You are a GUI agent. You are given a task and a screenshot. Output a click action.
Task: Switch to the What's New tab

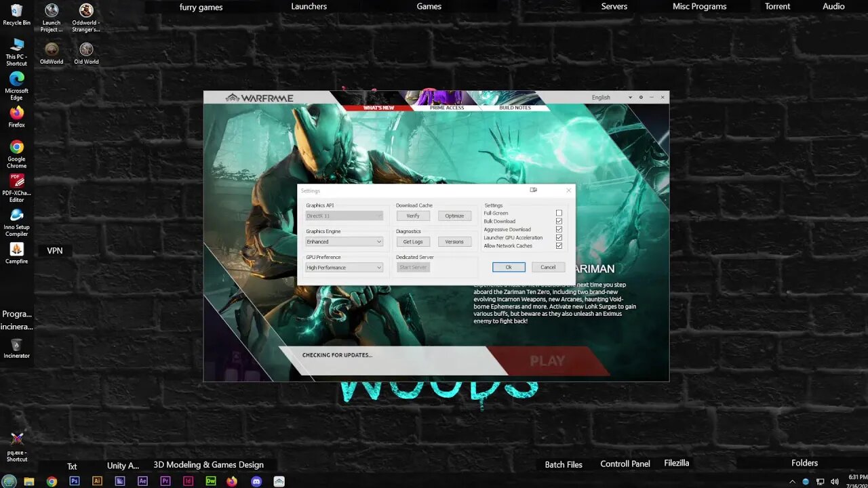point(378,108)
